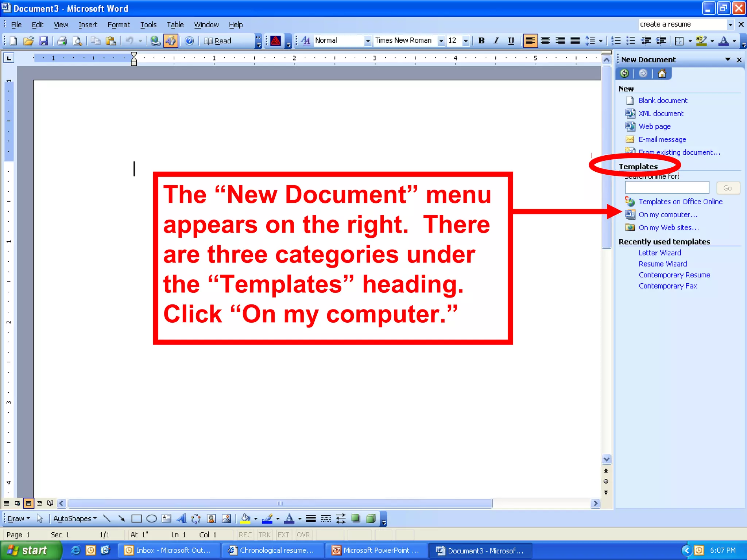Click the Fill Color paint bucket
The height and width of the screenshot is (560, 747).
tap(245, 518)
